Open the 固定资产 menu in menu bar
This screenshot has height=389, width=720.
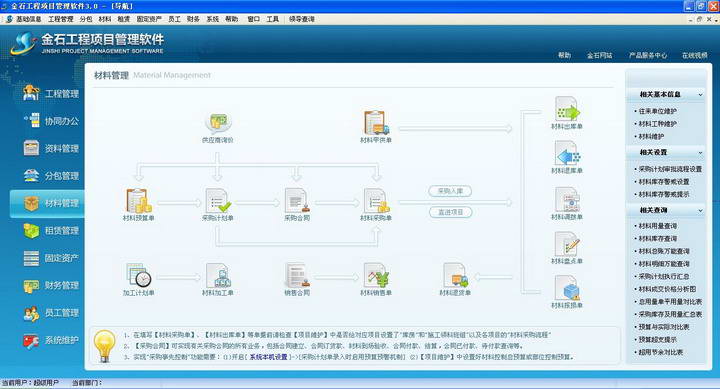149,19
